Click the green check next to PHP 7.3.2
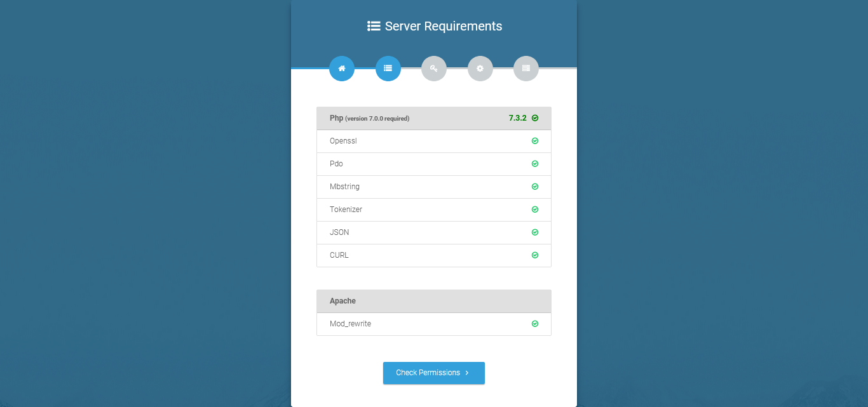The image size is (868, 407). (x=535, y=118)
